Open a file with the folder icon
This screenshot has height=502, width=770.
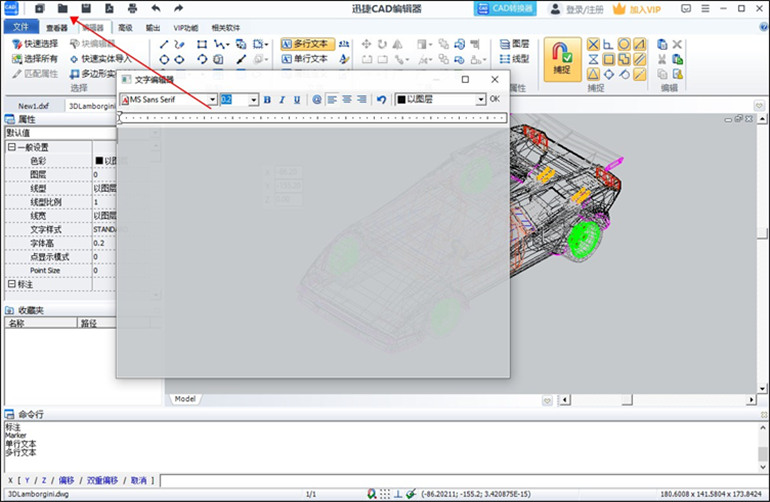62,8
